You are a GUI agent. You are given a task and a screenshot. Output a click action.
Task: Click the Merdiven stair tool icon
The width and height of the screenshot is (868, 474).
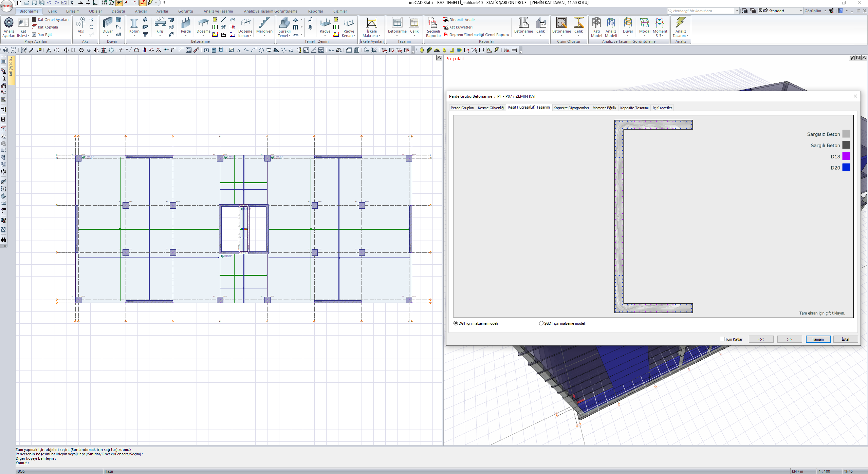coord(264,23)
